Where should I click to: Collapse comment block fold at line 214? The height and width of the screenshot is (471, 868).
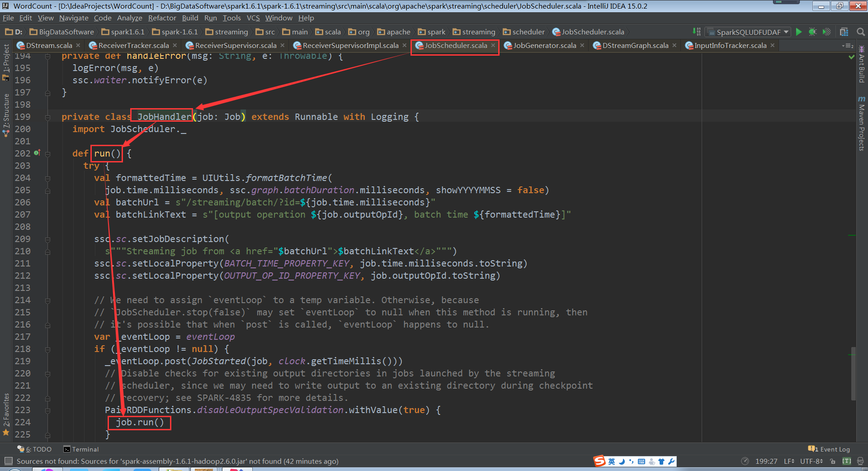47,300
